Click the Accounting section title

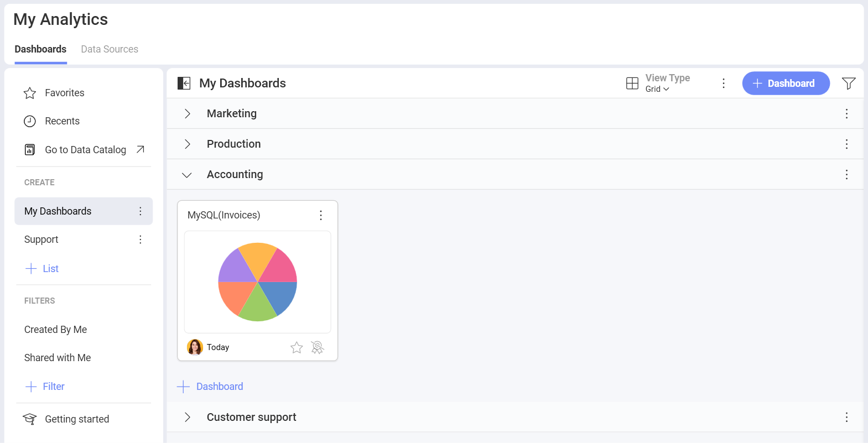pyautogui.click(x=235, y=174)
